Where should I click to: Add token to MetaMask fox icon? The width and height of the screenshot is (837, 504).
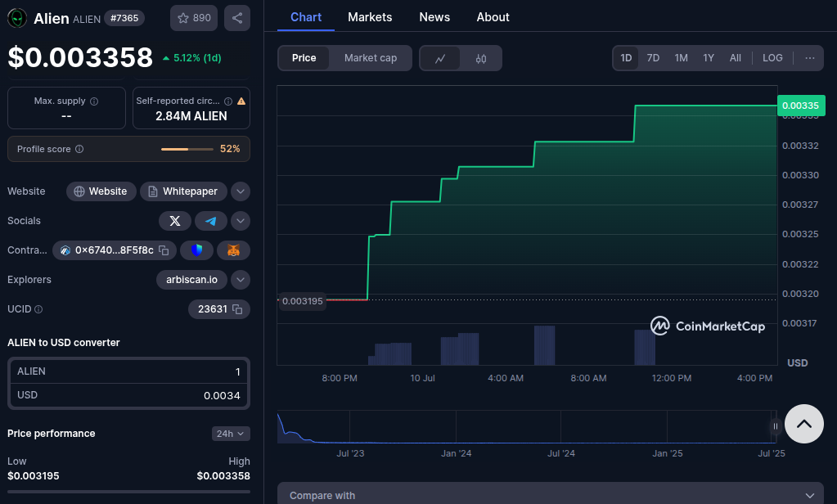[233, 250]
